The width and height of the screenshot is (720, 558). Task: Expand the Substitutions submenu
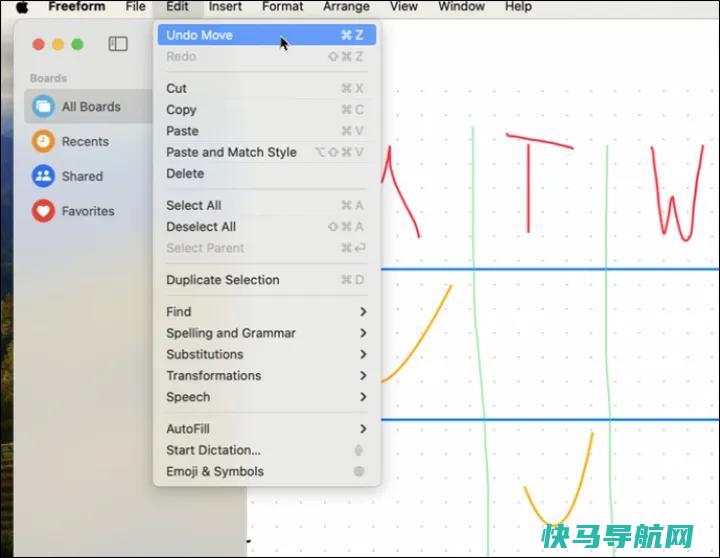click(267, 354)
